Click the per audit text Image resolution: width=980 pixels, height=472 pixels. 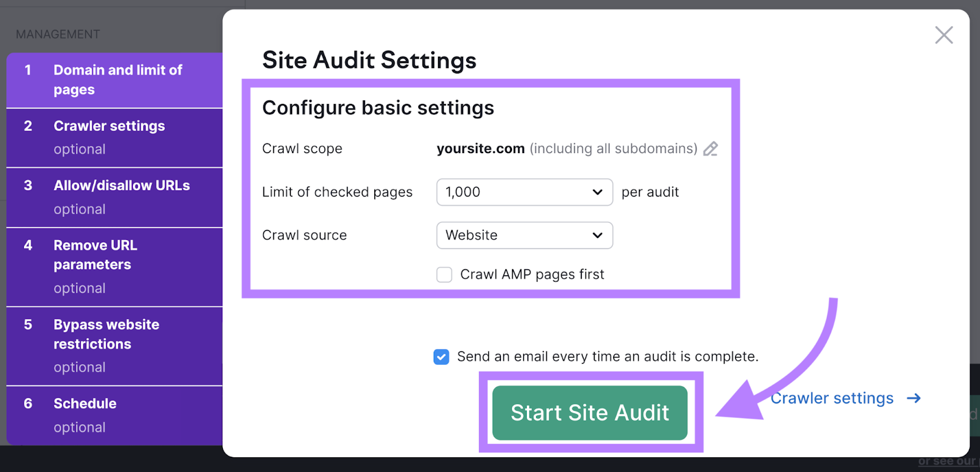(650, 192)
